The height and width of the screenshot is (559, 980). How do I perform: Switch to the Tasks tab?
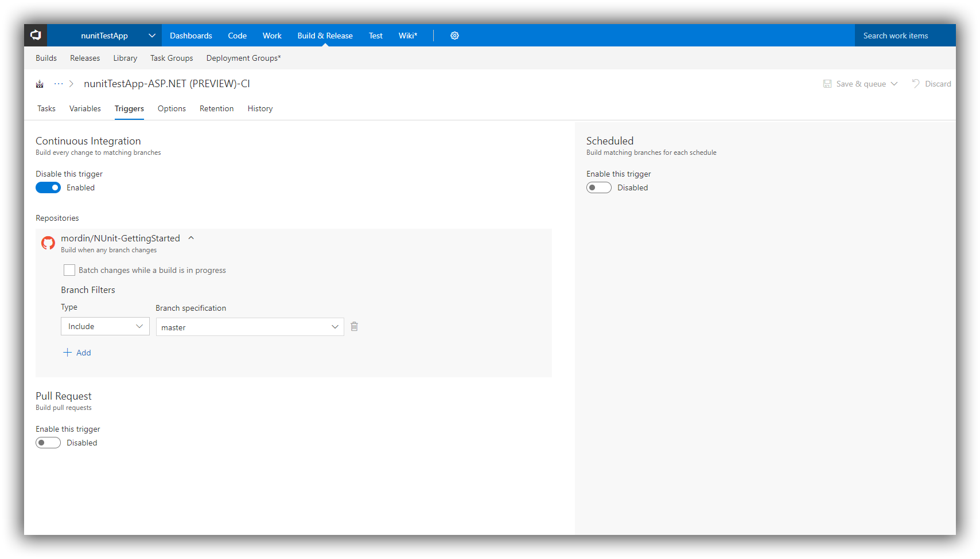click(x=46, y=108)
